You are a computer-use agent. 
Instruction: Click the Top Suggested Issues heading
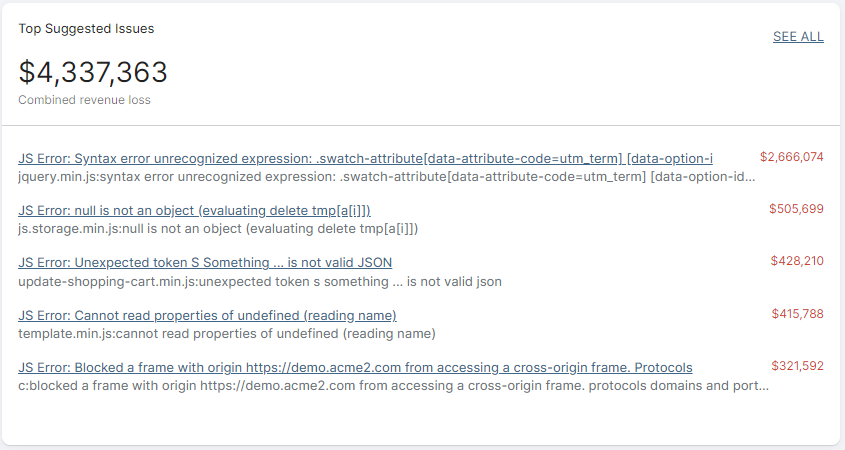tap(86, 29)
